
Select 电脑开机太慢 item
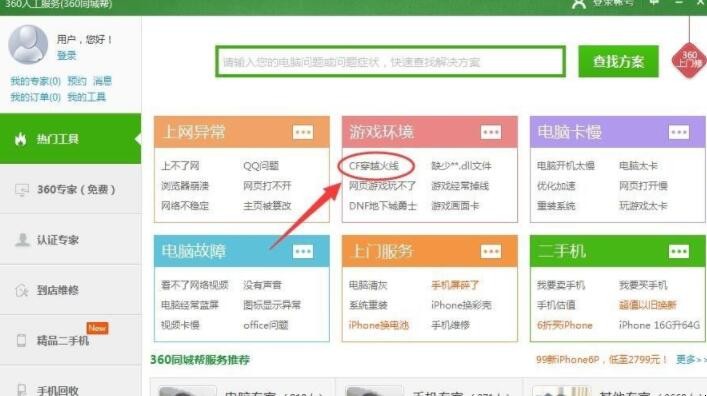click(x=566, y=166)
